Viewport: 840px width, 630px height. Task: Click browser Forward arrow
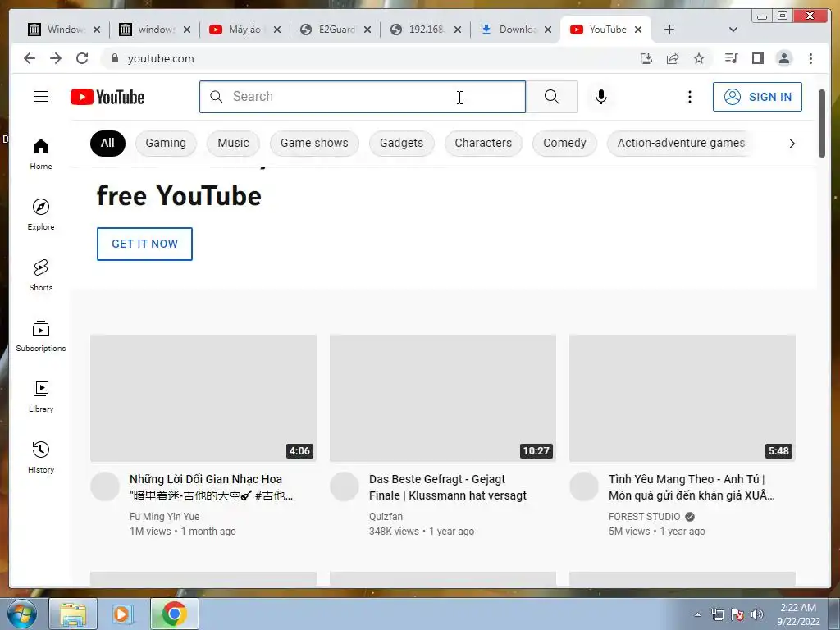click(56, 58)
